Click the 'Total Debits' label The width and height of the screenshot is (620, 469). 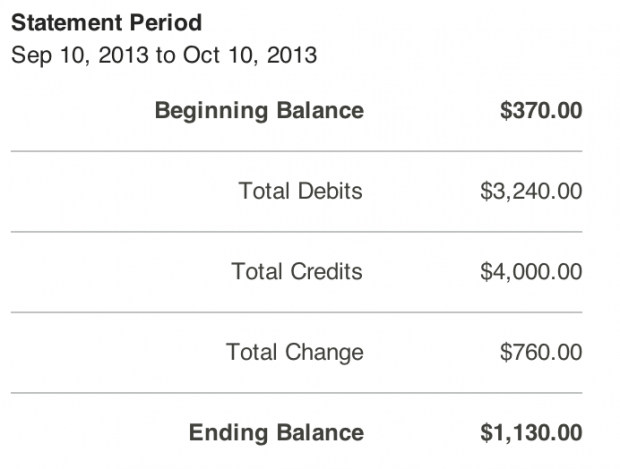(x=300, y=191)
